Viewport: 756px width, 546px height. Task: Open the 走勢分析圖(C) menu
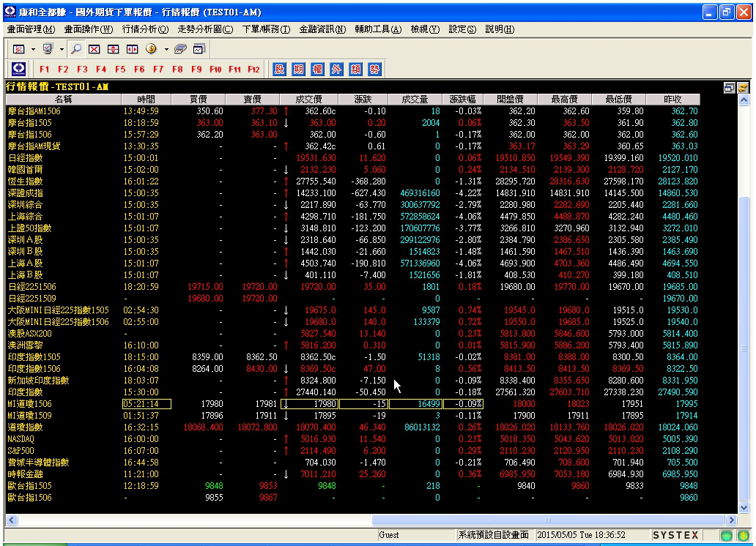pyautogui.click(x=205, y=29)
